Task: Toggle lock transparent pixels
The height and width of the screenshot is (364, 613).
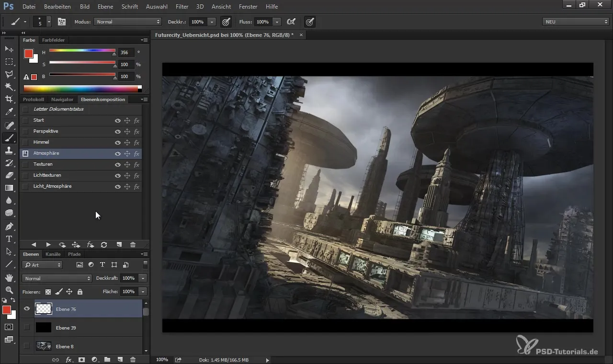Action: 48,291
